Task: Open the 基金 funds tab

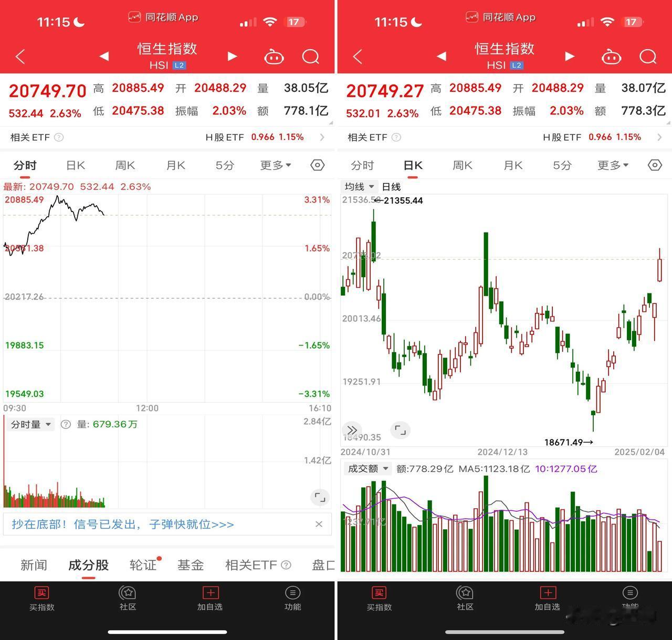Action: coord(191,565)
